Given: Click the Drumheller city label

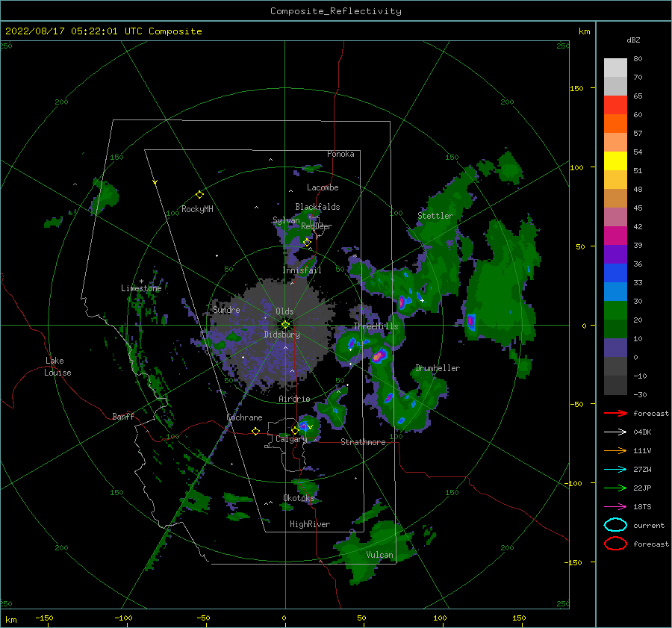Looking at the screenshot, I should tap(438, 368).
